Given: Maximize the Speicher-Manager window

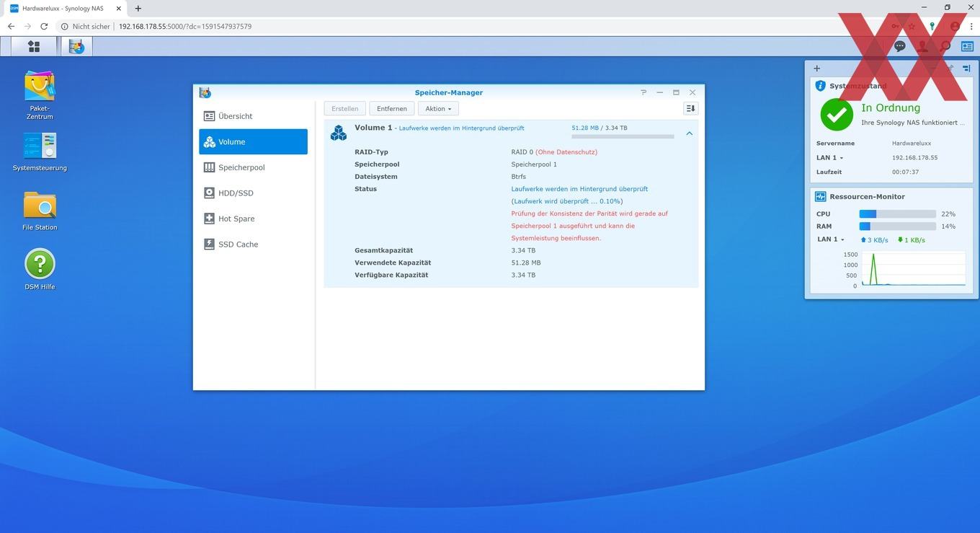Looking at the screenshot, I should [676, 92].
